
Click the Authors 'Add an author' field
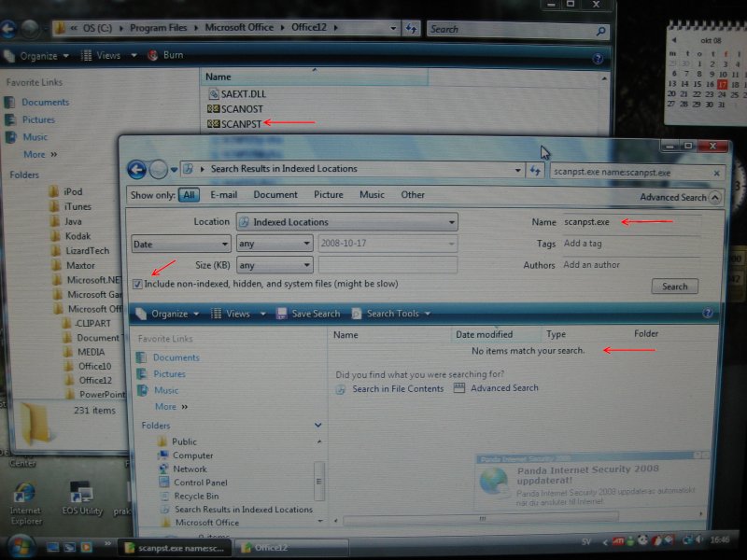[x=631, y=265]
